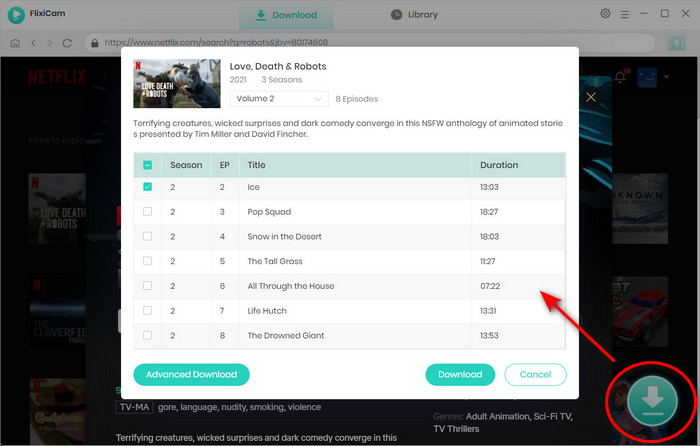Open the hamburger menu icon
Screen dimensions: 700x446
tap(625, 14)
